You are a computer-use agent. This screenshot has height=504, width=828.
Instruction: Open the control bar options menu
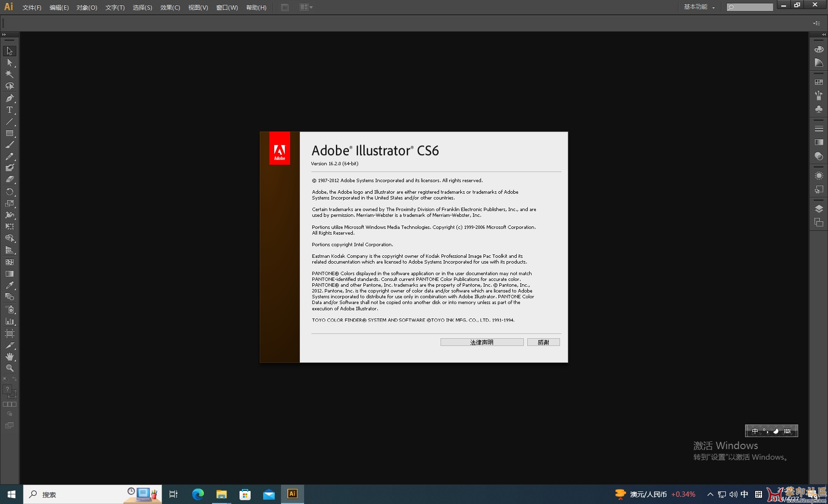(x=816, y=23)
